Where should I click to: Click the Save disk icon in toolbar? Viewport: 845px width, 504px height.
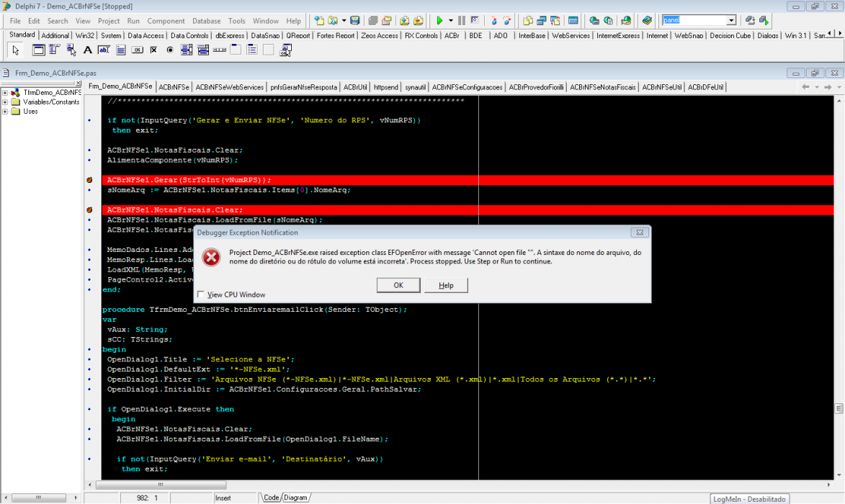coord(354,20)
